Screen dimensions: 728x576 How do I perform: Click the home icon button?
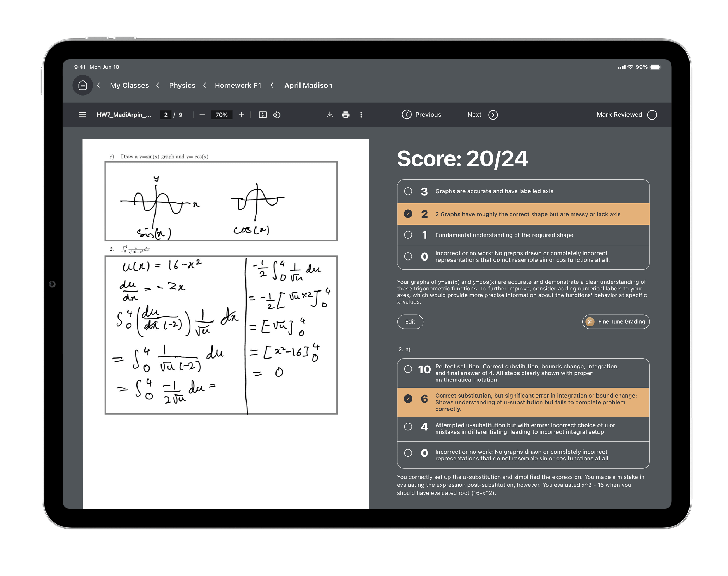[83, 85]
